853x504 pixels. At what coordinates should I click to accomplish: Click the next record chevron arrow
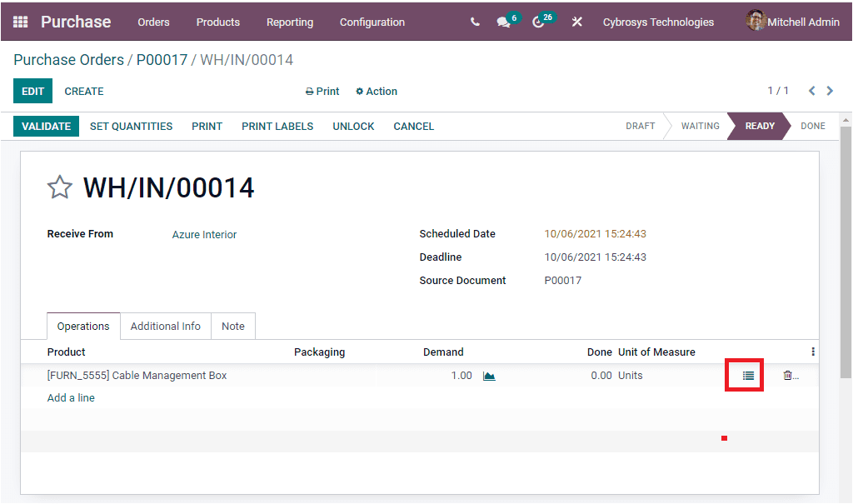point(830,91)
